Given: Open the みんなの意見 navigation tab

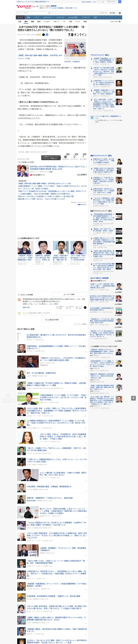Looking at the screenshot, I should point(73,17).
